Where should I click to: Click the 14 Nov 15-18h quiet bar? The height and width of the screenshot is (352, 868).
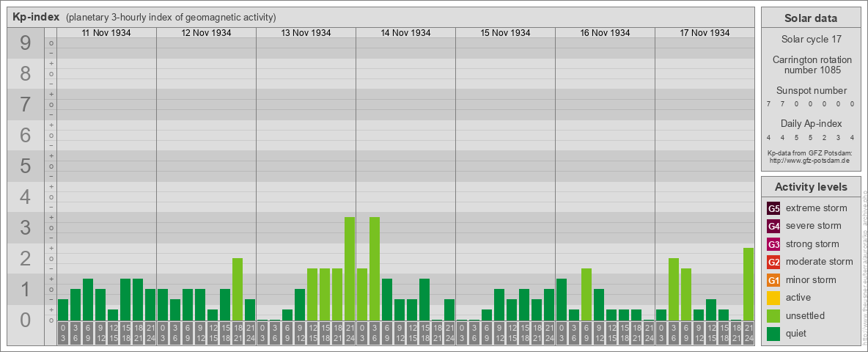pyautogui.click(x=424, y=300)
